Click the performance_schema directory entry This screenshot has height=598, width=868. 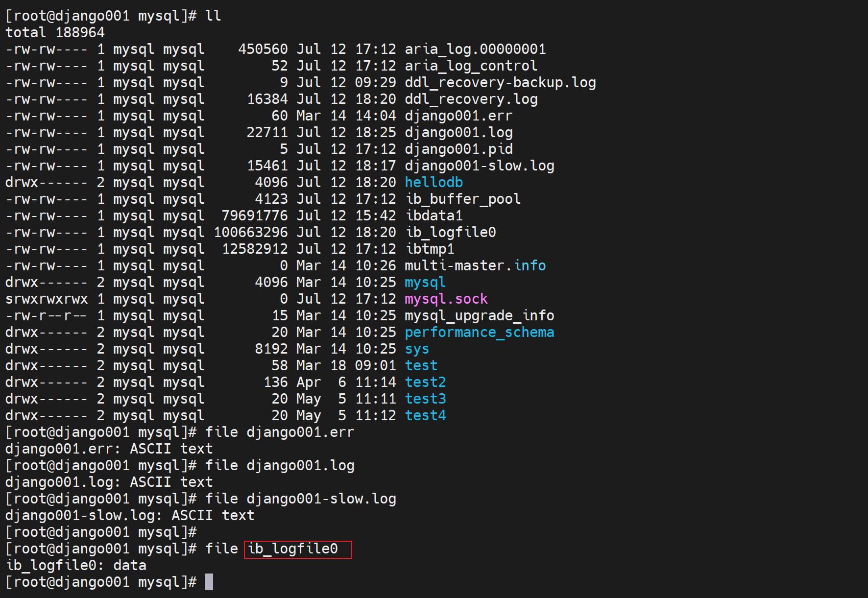click(479, 332)
